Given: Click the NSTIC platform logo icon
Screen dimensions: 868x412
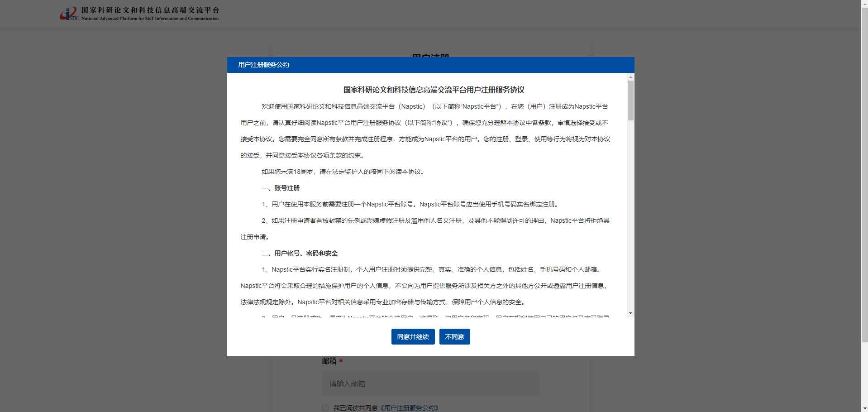Looking at the screenshot, I should tap(69, 14).
